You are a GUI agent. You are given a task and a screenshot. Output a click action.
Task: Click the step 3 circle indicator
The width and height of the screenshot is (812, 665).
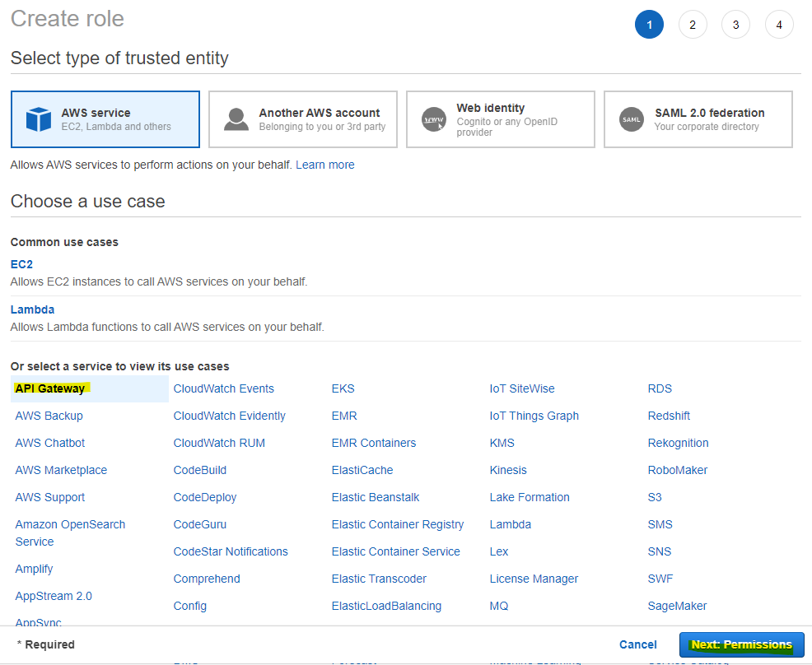tap(735, 24)
